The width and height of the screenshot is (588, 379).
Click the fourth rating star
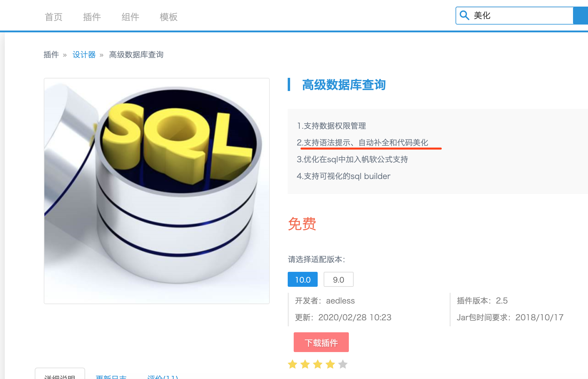(x=330, y=364)
